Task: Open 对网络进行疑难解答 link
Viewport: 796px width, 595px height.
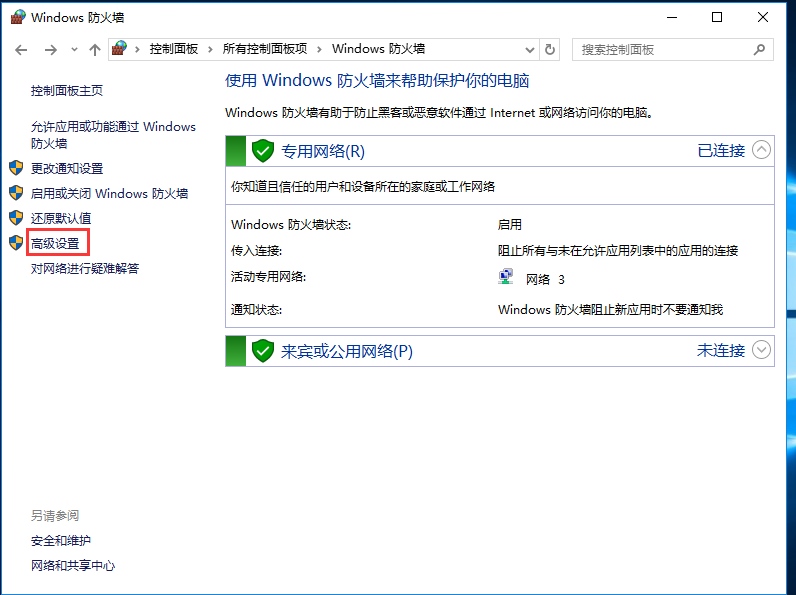Action: [85, 269]
